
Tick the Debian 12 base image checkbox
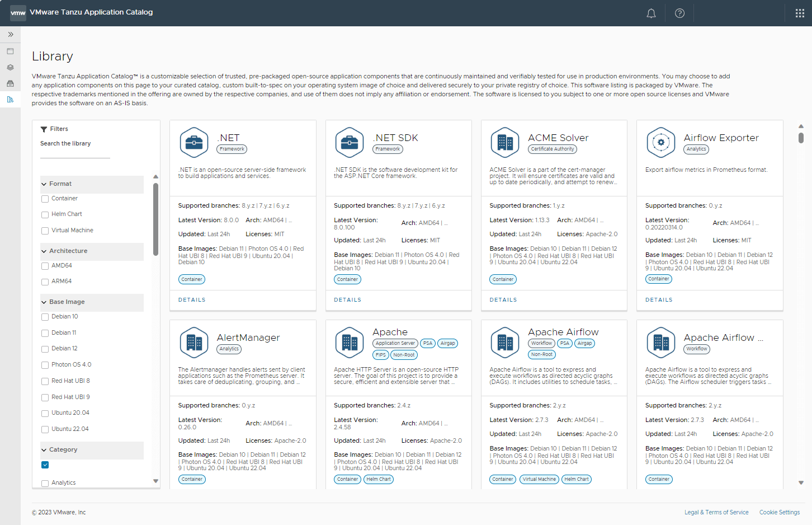pos(45,349)
